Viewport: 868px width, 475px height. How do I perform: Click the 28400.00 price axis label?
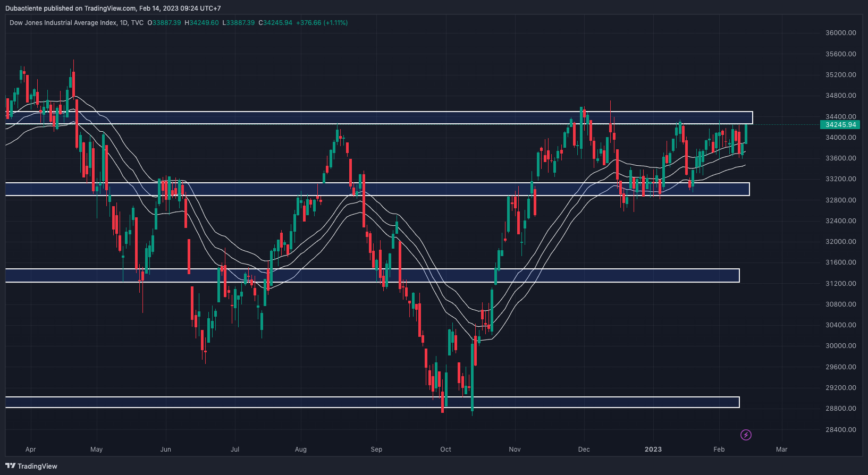840,430
